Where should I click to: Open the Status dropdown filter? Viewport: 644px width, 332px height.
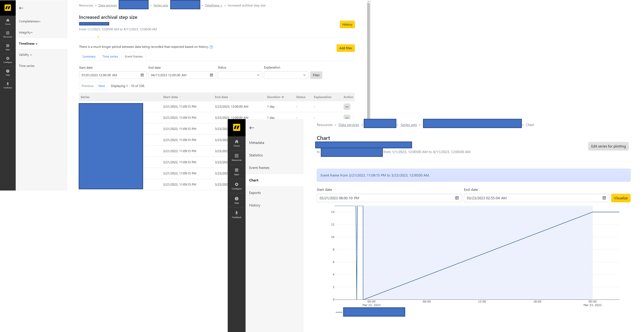[x=240, y=75]
